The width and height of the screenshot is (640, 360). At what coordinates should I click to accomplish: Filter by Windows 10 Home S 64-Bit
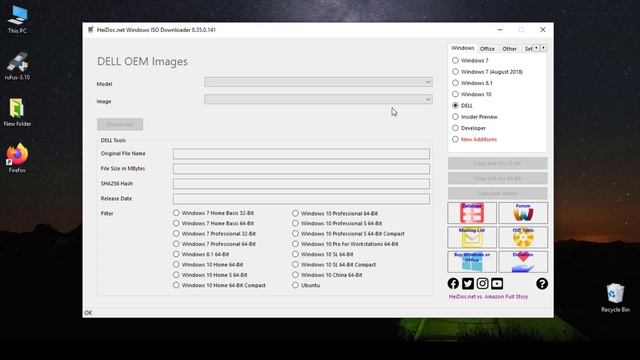[176, 275]
